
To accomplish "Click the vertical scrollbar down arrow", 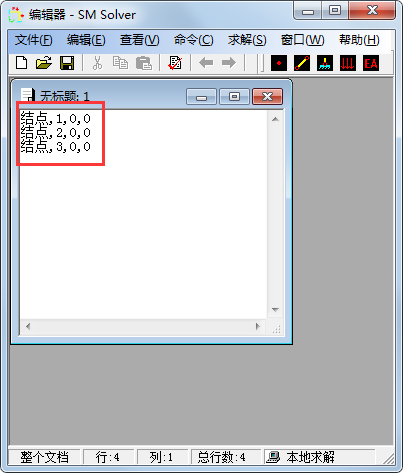I will (275, 310).
